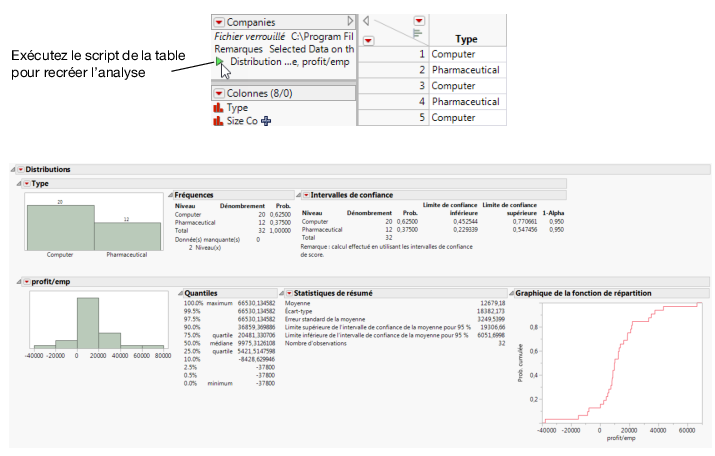Collapse the Quantiles table disclosure triangle
This screenshot has width=715, height=456.
tap(181, 293)
